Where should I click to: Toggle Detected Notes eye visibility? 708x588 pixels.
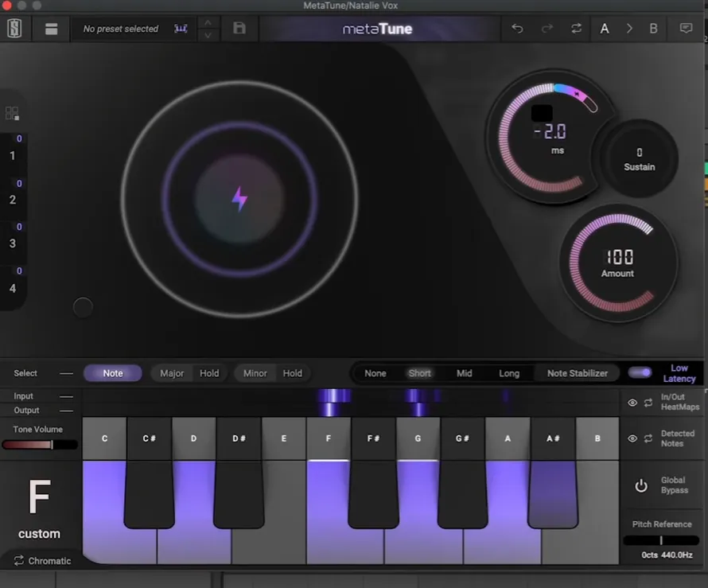point(632,438)
